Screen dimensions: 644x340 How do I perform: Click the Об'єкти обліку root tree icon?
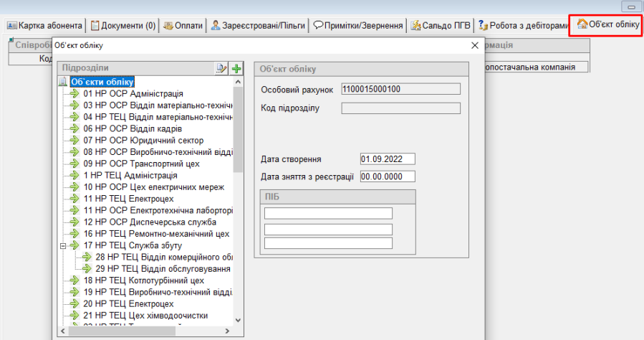(x=64, y=82)
